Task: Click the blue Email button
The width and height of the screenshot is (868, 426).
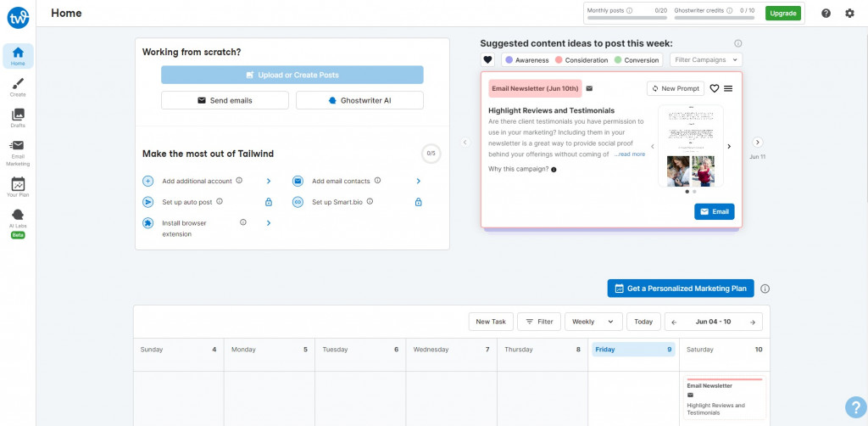Action: [714, 211]
